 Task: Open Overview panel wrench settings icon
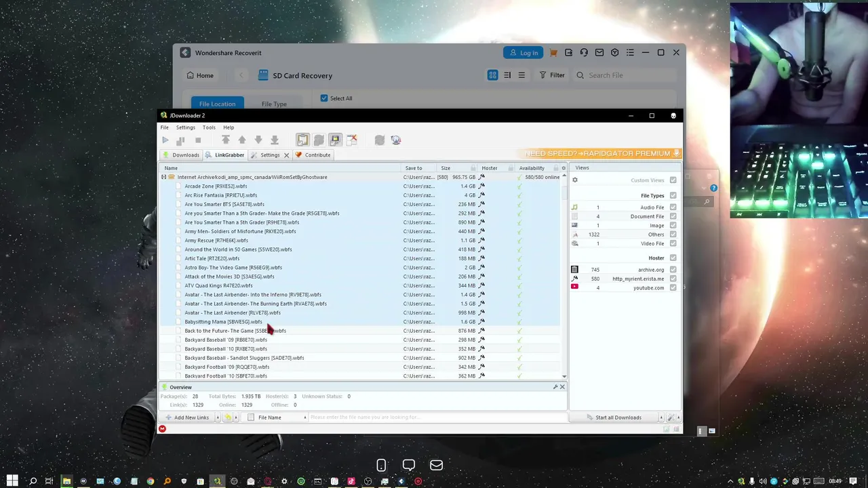(555, 387)
